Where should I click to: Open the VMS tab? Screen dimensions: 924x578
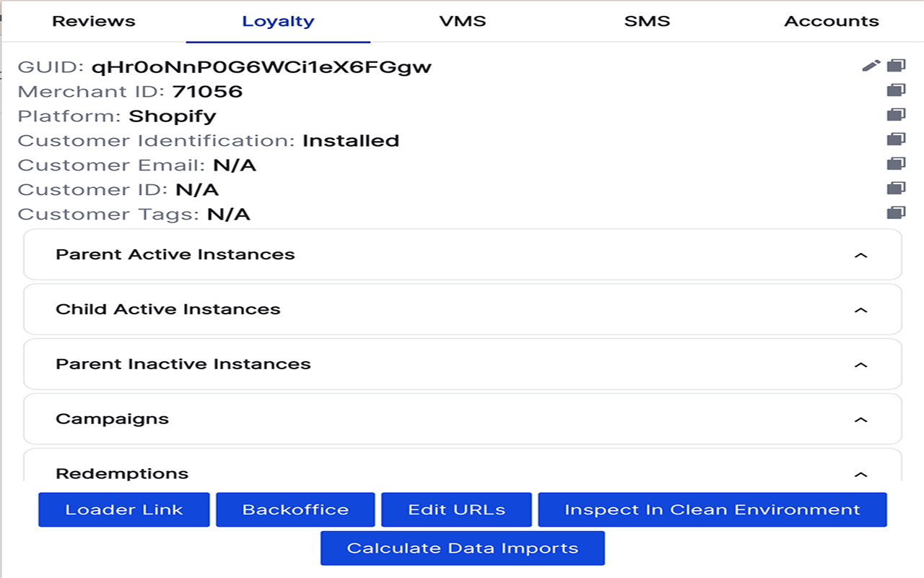[463, 21]
